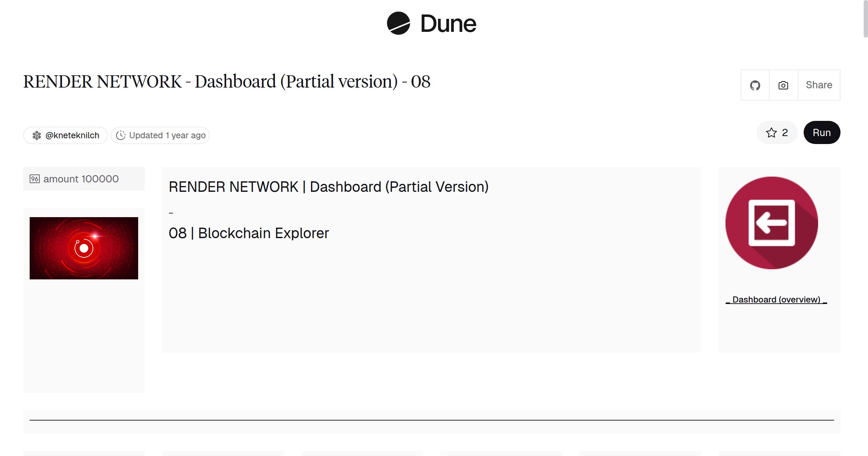This screenshot has height=456, width=868.
Task: Favorite the query by toggling the star
Action: click(772, 132)
